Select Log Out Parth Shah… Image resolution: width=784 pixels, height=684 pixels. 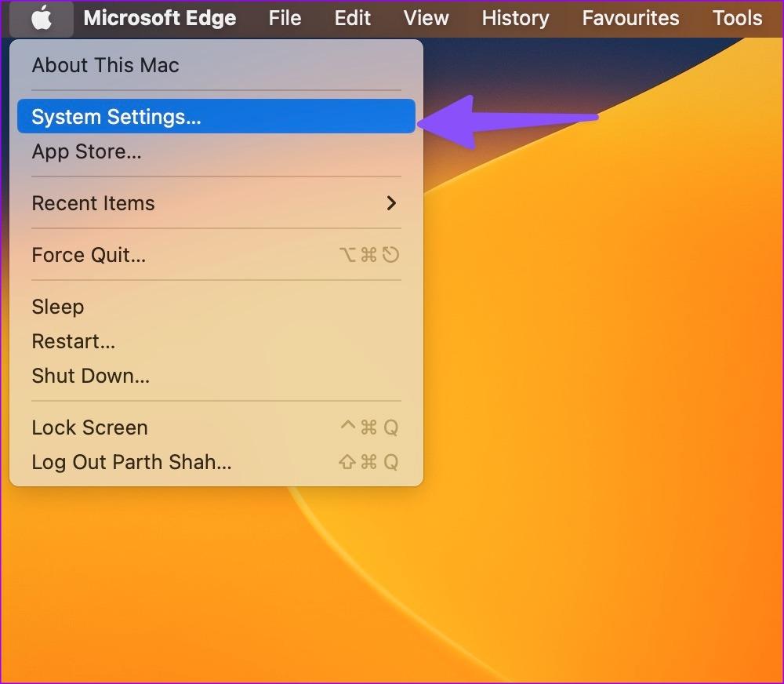pos(216,462)
